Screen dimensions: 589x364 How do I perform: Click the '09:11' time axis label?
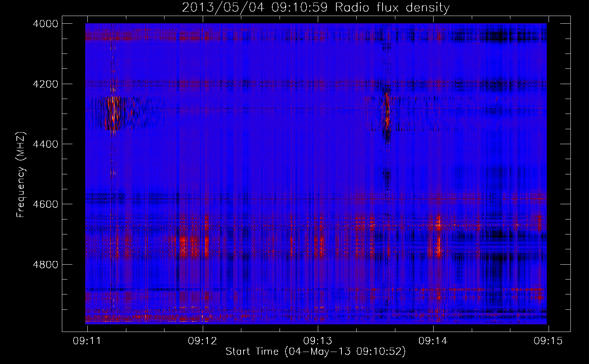(x=87, y=341)
